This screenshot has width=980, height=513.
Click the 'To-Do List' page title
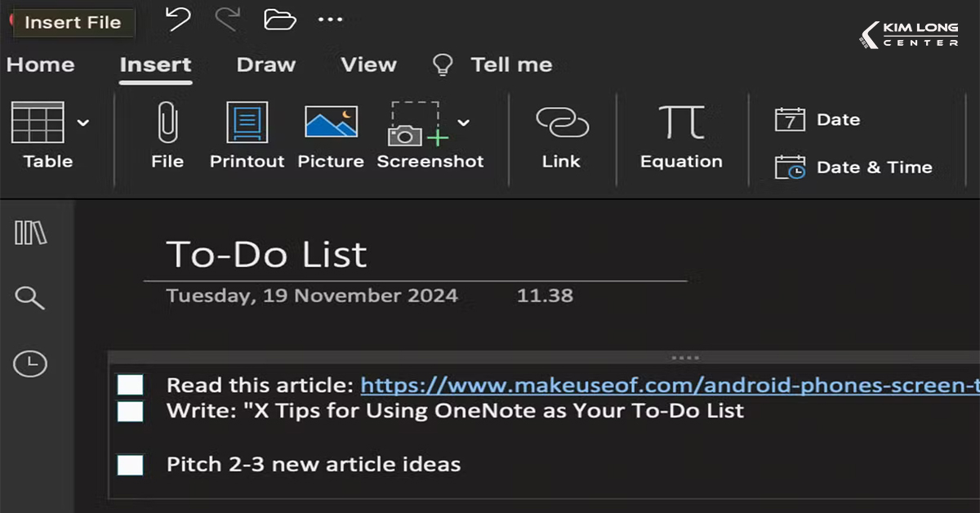point(266,255)
